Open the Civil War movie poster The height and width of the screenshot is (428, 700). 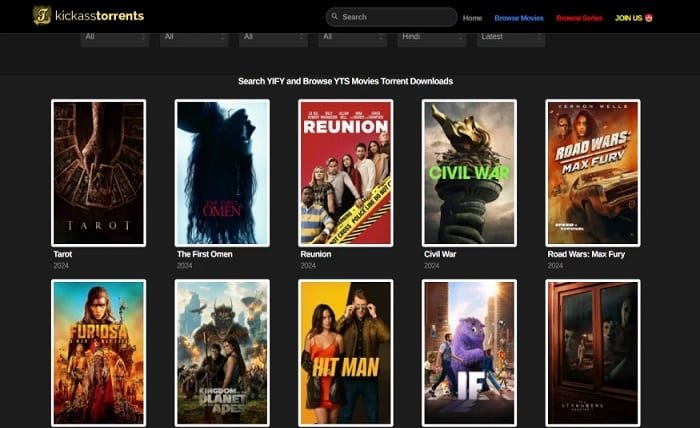click(469, 173)
